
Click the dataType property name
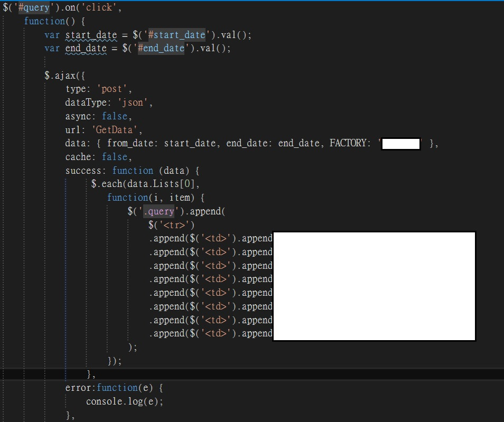[x=86, y=102]
